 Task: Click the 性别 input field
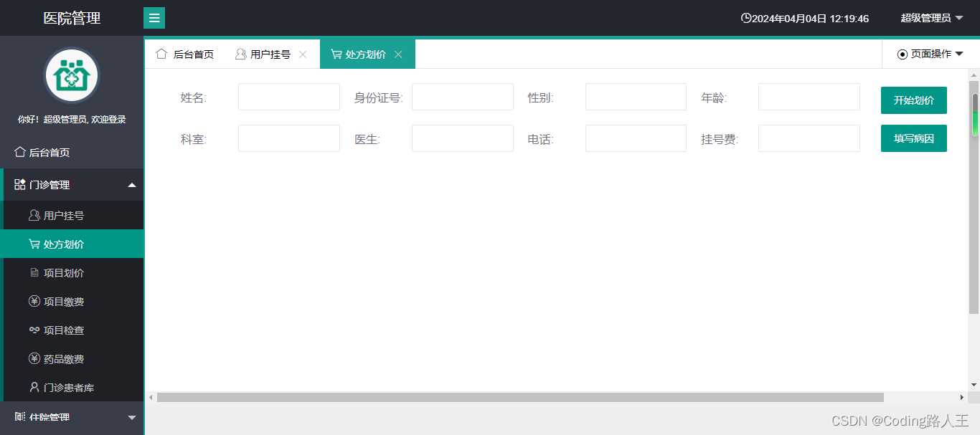pos(636,97)
